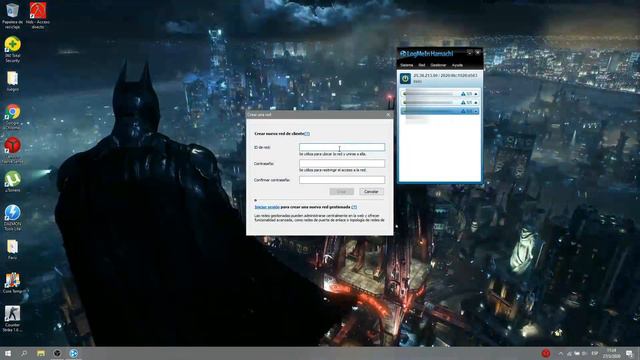Click the red recording icon in tray
Image resolution: width=640 pixels, height=360 pixels.
click(546, 353)
